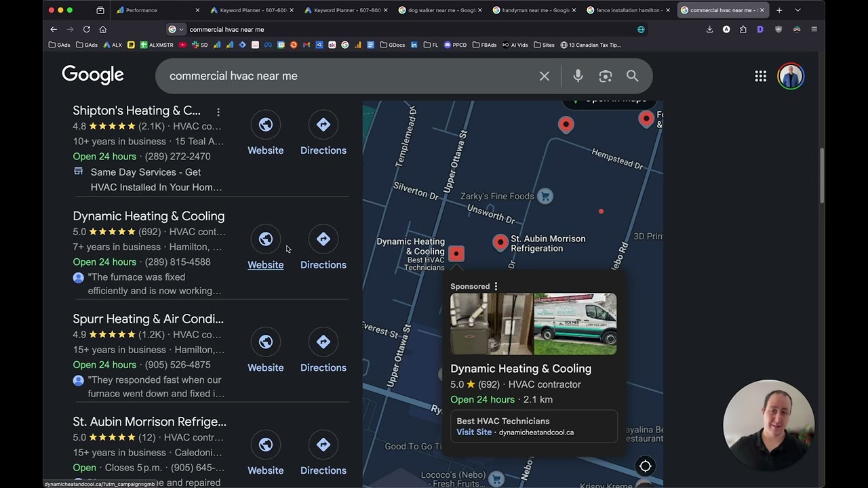Image resolution: width=868 pixels, height=488 pixels.
Task: Go to browser home page
Action: 103,29
